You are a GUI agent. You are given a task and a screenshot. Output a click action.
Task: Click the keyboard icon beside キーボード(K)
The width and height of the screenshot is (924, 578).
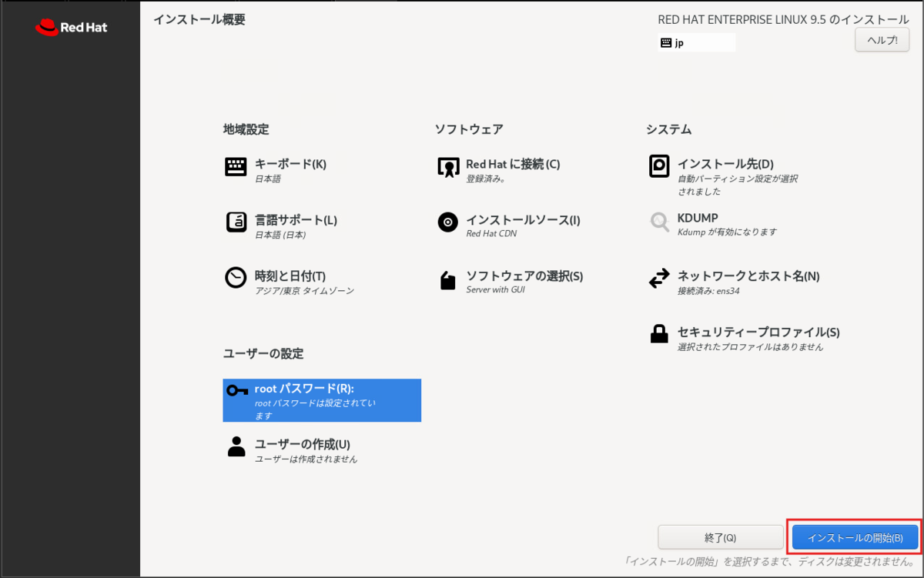[236, 166]
